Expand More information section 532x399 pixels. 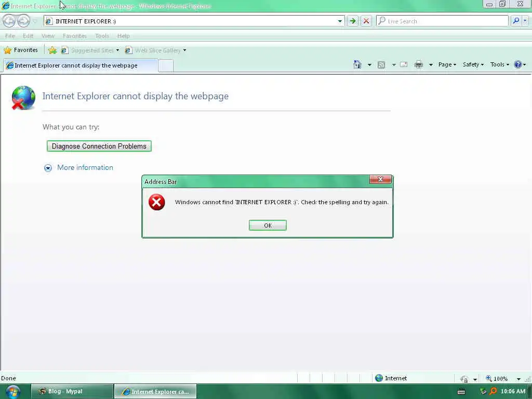pos(78,168)
